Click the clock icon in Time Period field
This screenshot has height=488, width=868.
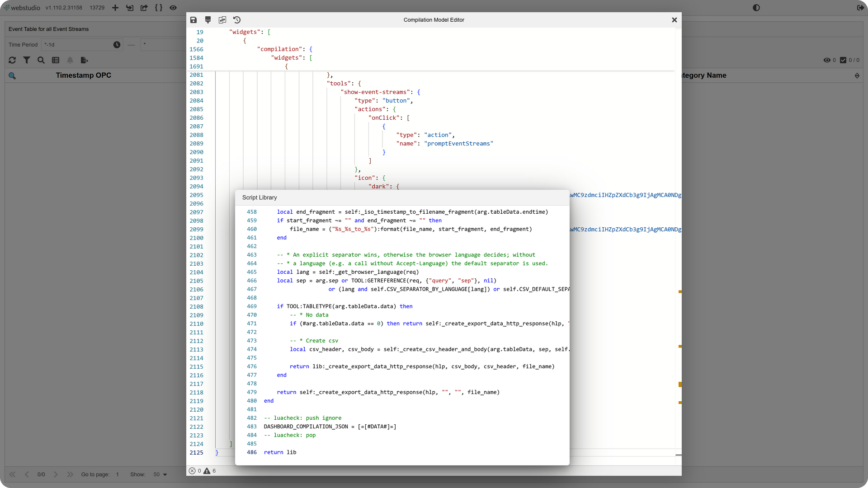click(x=117, y=45)
